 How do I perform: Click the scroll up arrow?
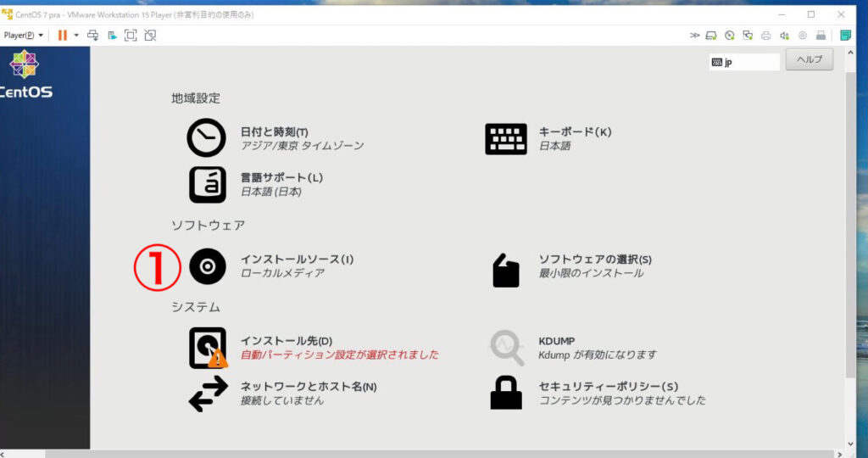click(x=851, y=53)
